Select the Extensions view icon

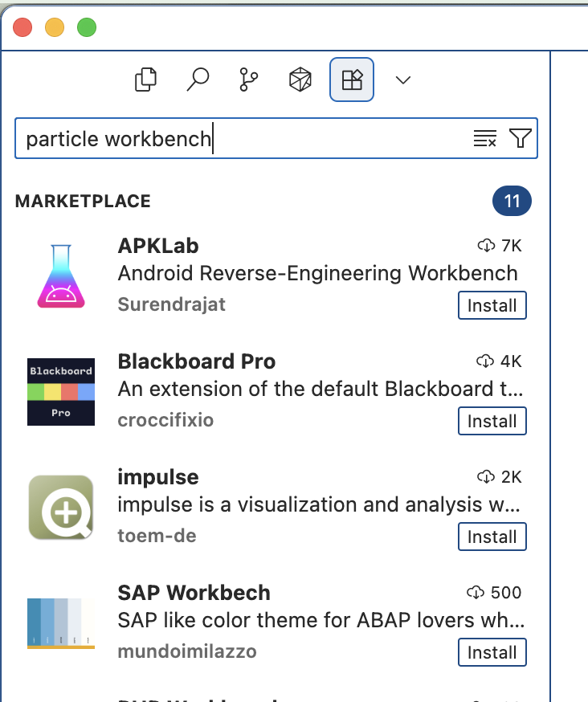click(x=352, y=80)
